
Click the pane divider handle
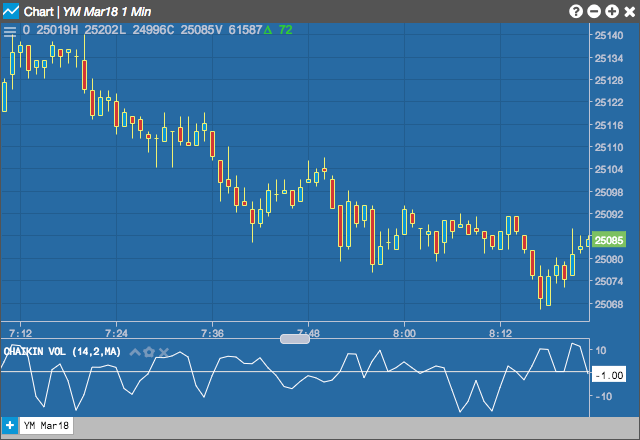[x=295, y=339]
